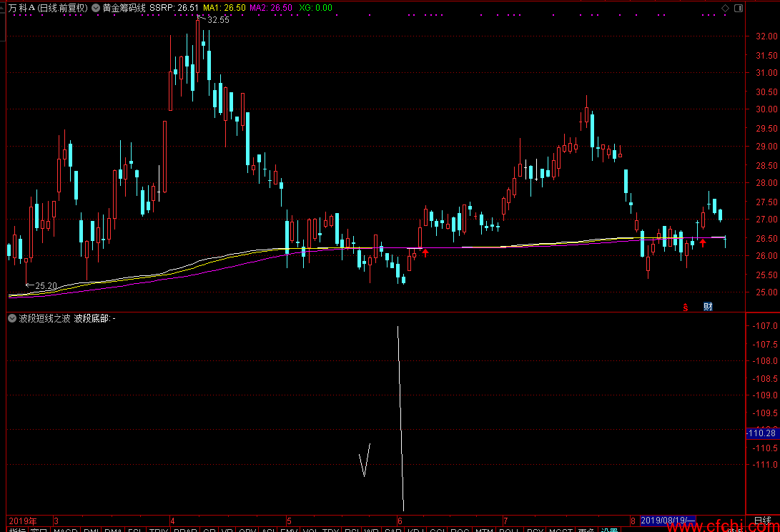The height and width of the screenshot is (532, 780).
Task: Open the 更多 more indicators tab
Action: (x=586, y=530)
